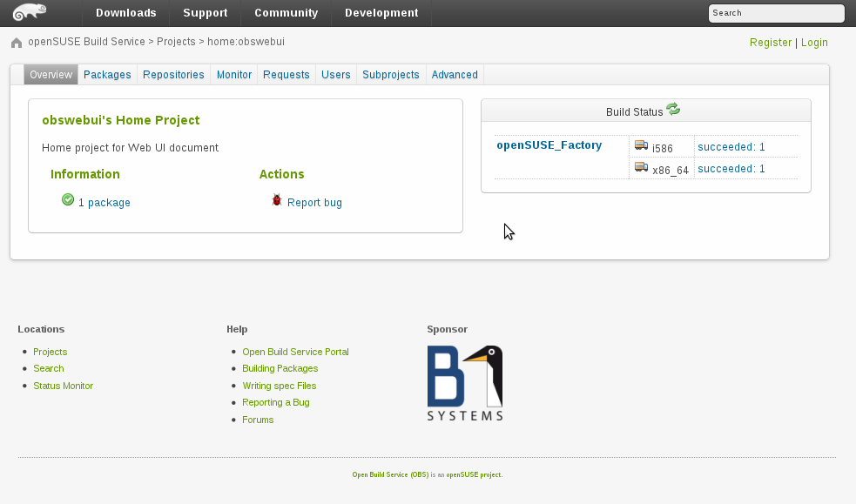Click the Report bug link

(x=314, y=203)
